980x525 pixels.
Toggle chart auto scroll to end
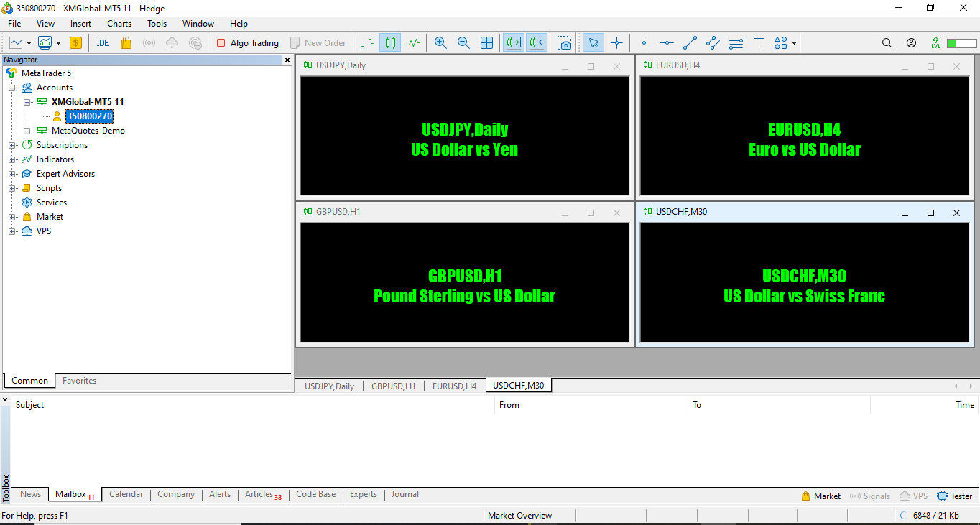(513, 43)
